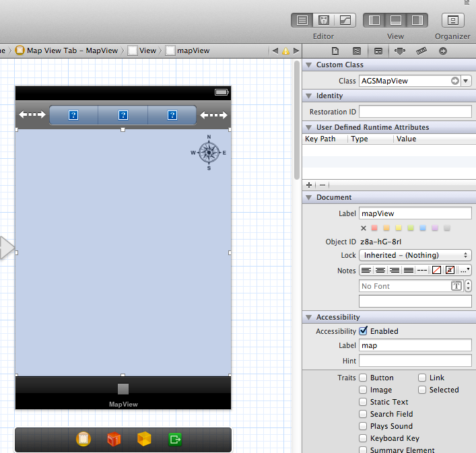Click the Restoration ID text field
Image resolution: width=476 pixels, height=453 pixels.
pos(415,112)
